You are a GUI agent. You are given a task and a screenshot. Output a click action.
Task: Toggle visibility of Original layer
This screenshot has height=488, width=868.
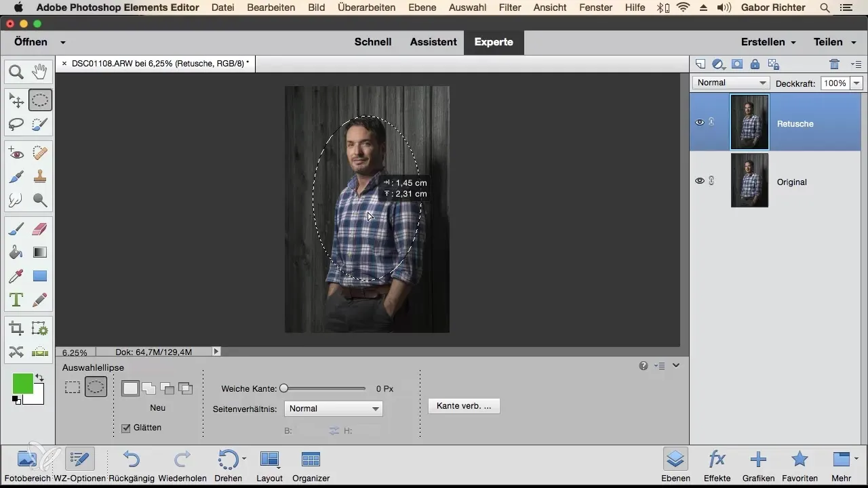pyautogui.click(x=699, y=181)
